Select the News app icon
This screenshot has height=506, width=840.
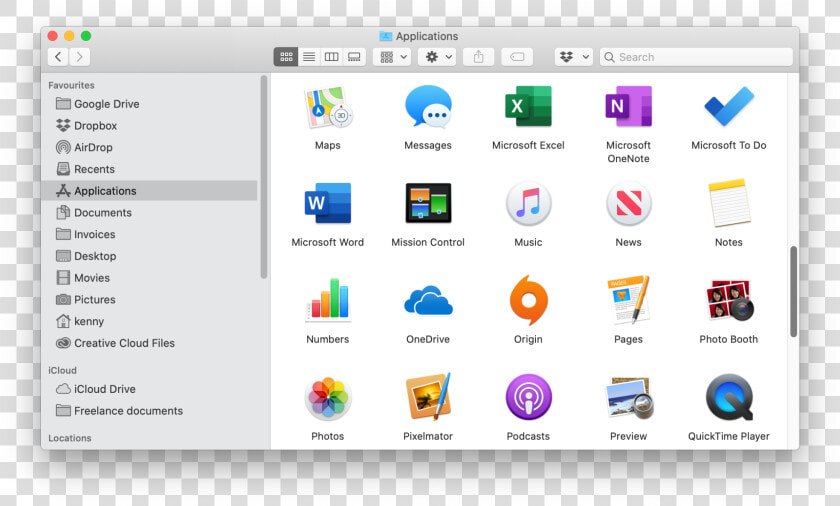(628, 203)
